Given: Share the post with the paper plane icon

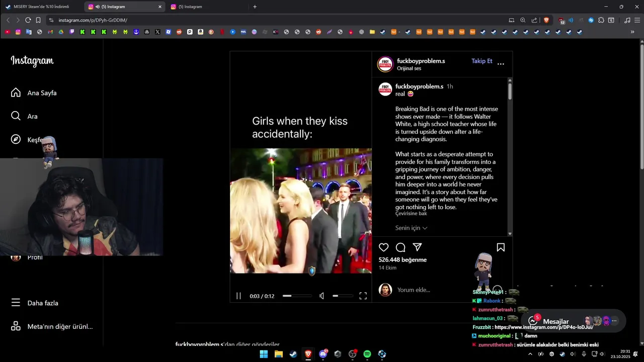Looking at the screenshot, I should click(x=417, y=247).
